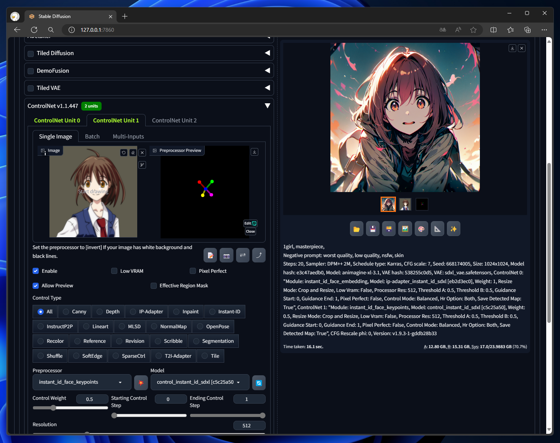
Task: Send dimensions to Stable Diffusion arrow icon
Action: click(x=259, y=255)
